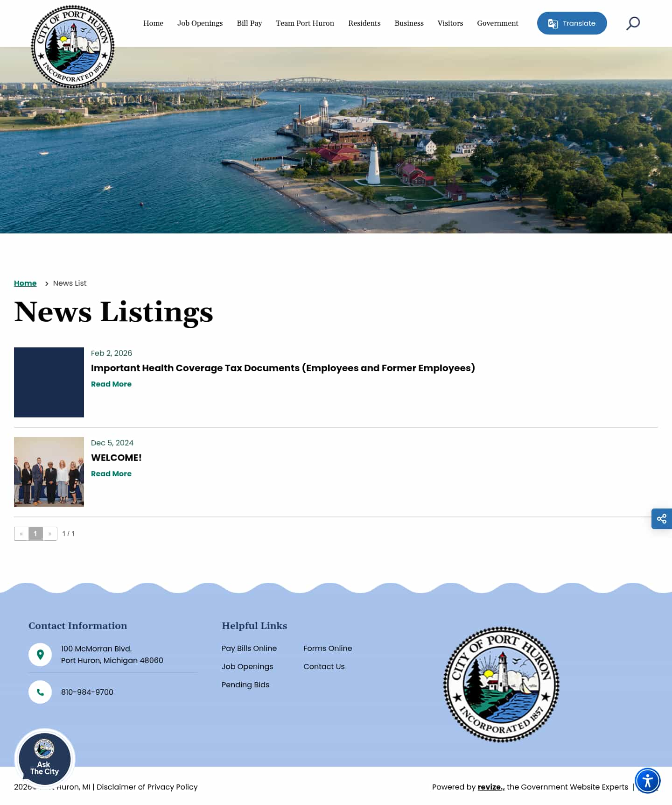The height and width of the screenshot is (805, 672).
Task: Click the News Listings heading
Action: point(113,312)
